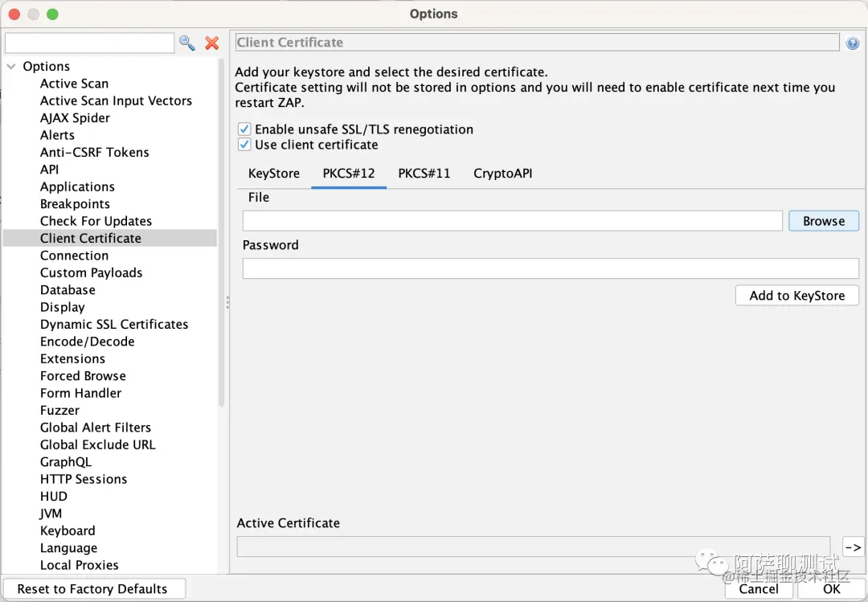Open Local Proxies options
Viewport: 868px width, 602px height.
pos(79,564)
